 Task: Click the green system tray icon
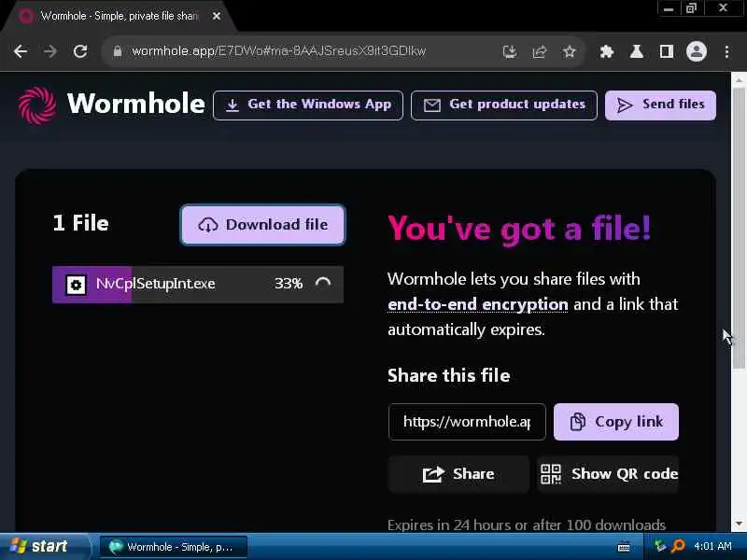(660, 546)
